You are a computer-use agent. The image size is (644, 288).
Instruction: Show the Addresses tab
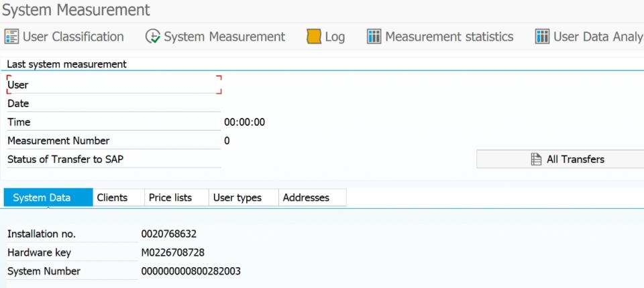pyautogui.click(x=306, y=198)
